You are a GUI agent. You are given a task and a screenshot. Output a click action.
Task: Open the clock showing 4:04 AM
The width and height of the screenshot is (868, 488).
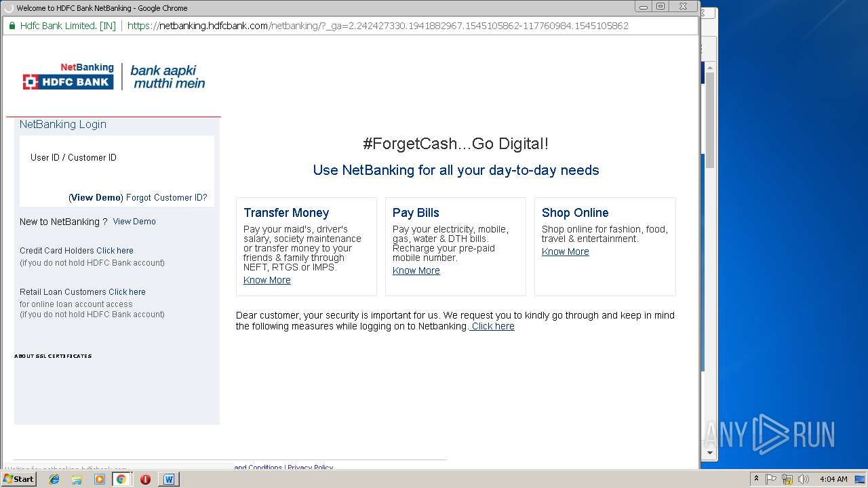833,479
